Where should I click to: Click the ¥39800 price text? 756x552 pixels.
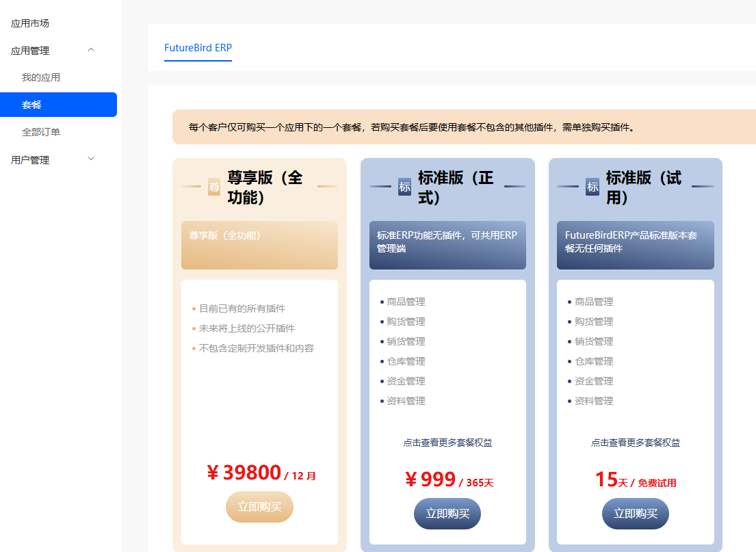click(x=244, y=473)
